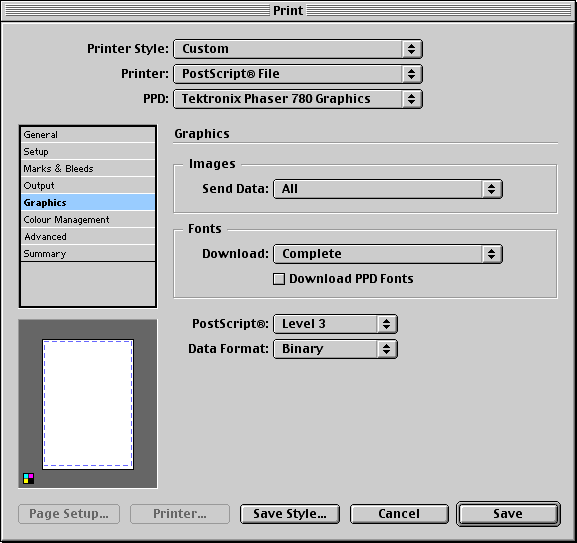This screenshot has width=577, height=543.
Task: Select the General panel in the list
Action: click(88, 135)
